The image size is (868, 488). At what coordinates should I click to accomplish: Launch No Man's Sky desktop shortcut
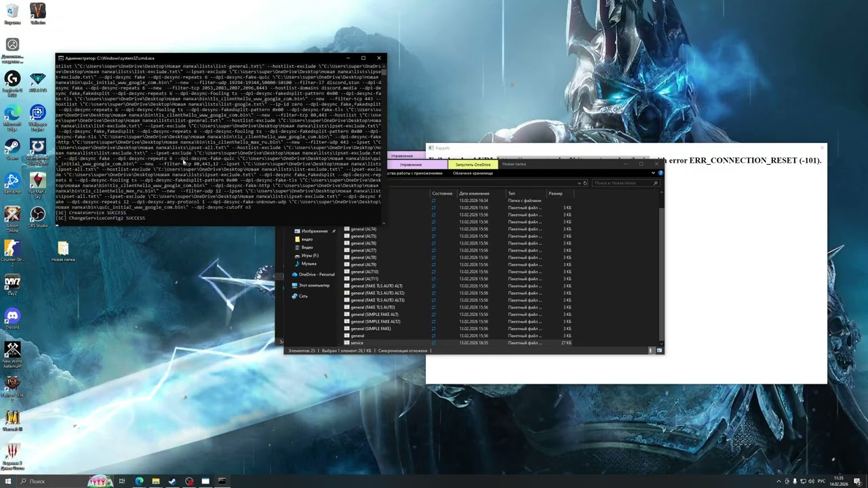(38, 184)
